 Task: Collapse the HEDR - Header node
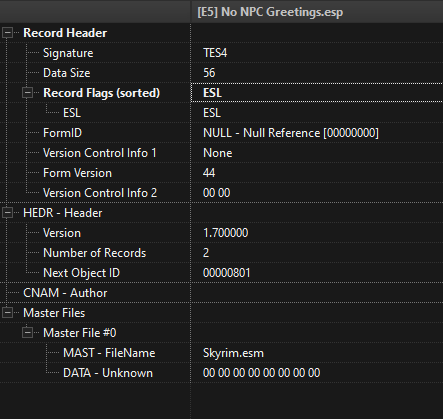click(x=7, y=213)
